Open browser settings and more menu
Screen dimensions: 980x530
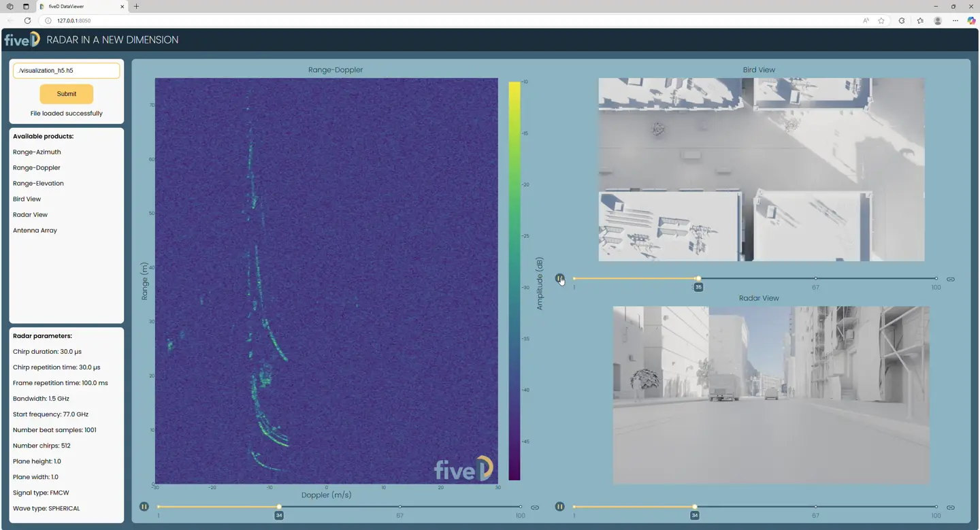tap(955, 20)
